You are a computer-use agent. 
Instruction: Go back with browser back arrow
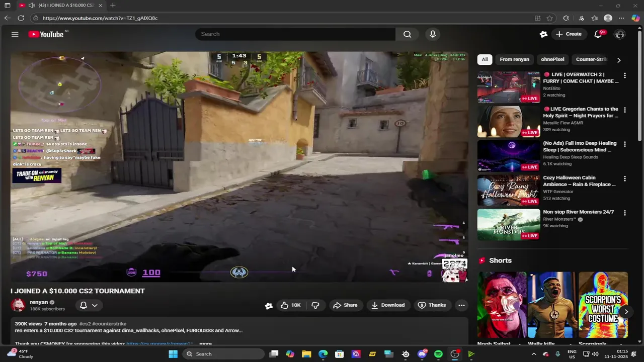pyautogui.click(x=7, y=18)
